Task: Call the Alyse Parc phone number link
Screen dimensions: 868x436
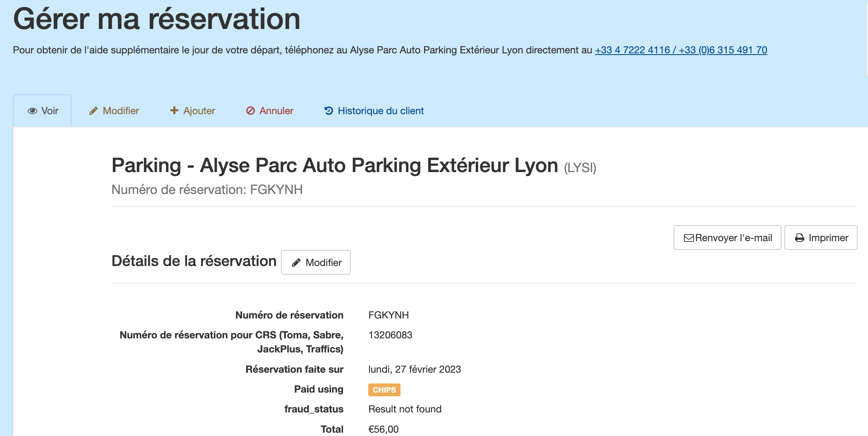Action: coord(681,50)
